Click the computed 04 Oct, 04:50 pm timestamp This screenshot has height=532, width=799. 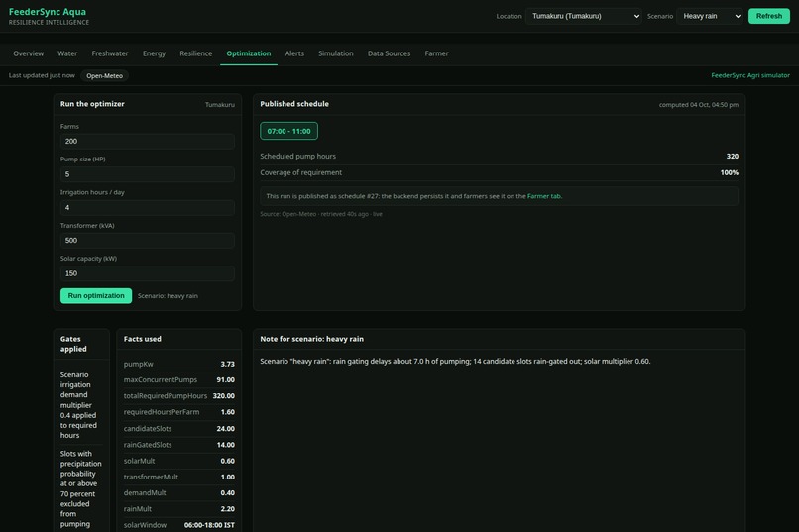tap(699, 105)
